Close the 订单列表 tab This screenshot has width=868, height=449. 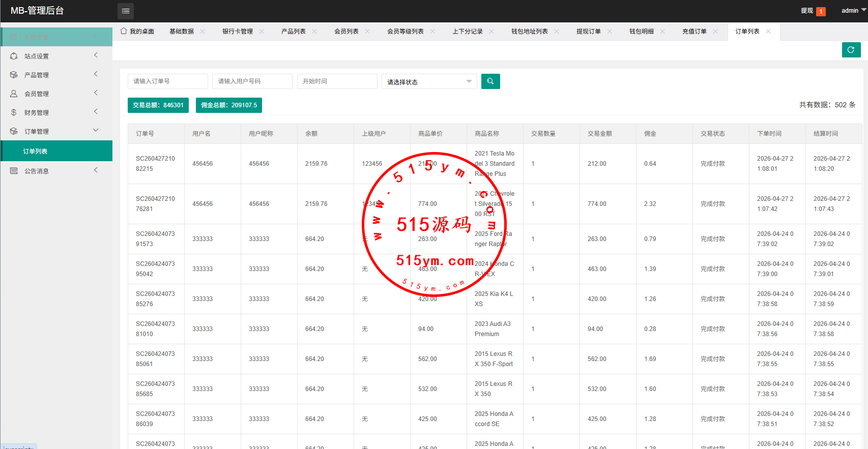(x=768, y=32)
